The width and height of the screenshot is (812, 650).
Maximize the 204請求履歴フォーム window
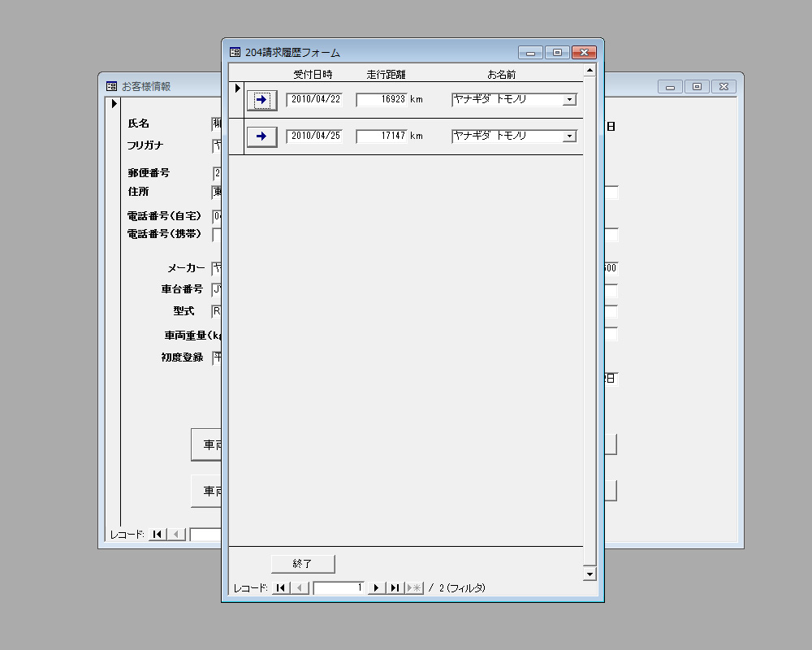557,53
